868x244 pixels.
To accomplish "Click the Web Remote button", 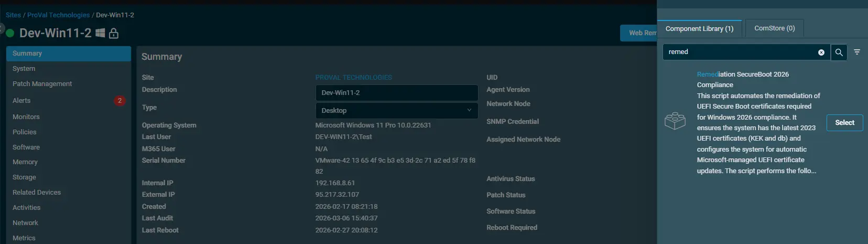I will pos(639,33).
